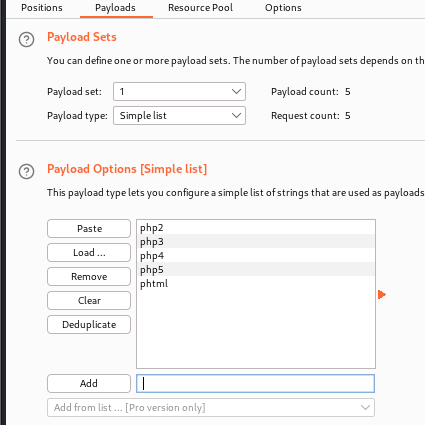Click the orange arrow beside payload list
The width and height of the screenshot is (425, 425).
tap(382, 294)
